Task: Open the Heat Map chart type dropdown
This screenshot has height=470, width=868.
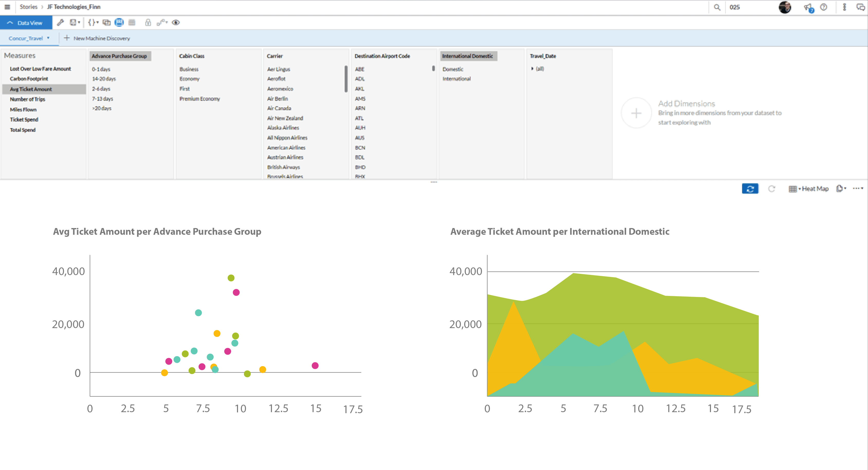Action: tap(808, 189)
